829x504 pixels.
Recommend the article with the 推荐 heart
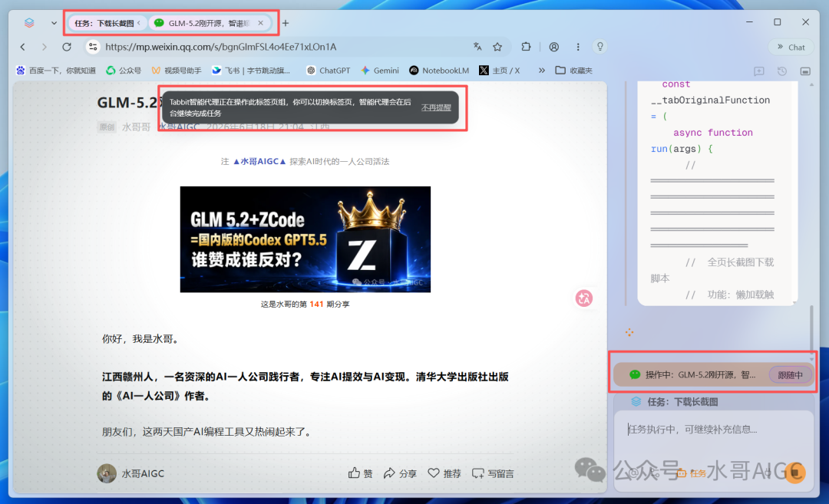[444, 473]
